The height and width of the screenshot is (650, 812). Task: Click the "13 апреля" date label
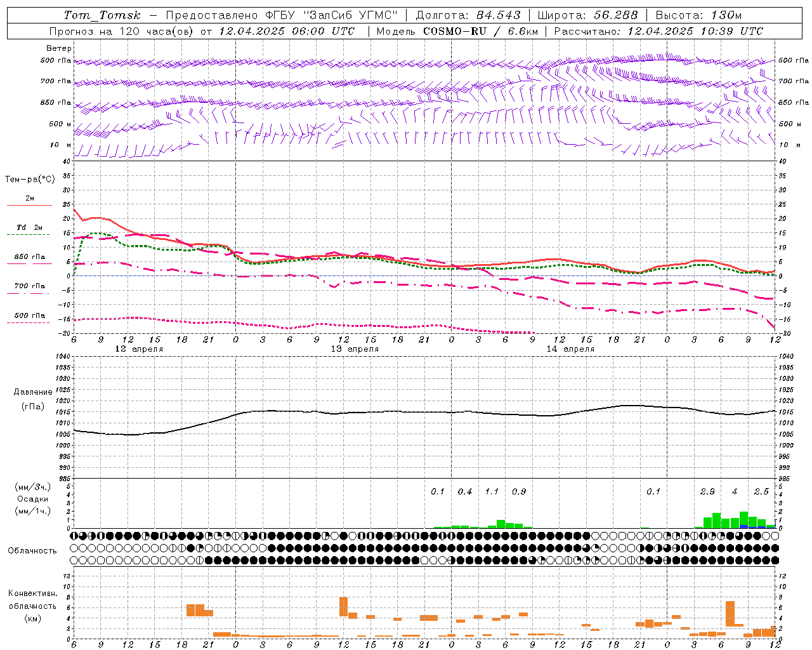[354, 349]
